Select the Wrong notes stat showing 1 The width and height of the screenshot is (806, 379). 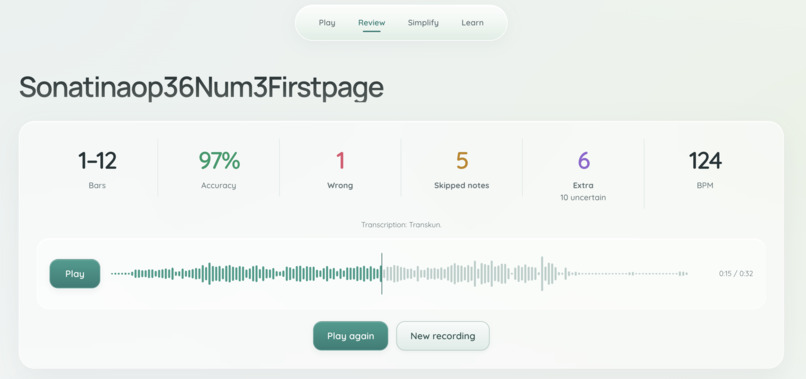tap(340, 170)
